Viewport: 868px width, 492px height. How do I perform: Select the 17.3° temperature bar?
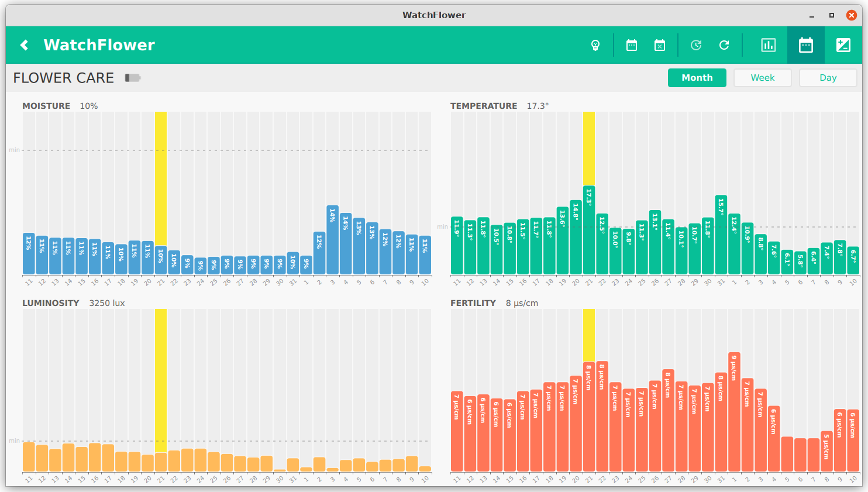point(589,230)
